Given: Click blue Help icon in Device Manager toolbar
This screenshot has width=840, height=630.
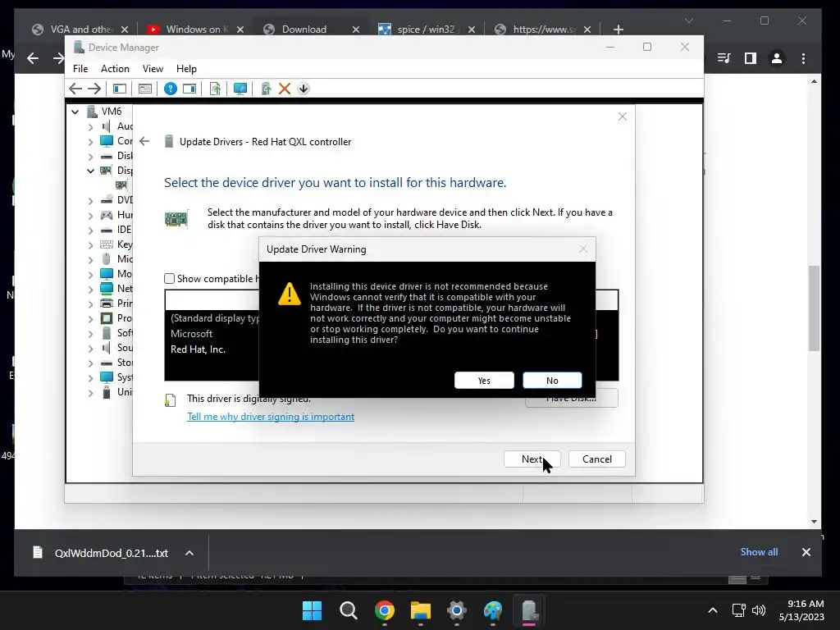Looking at the screenshot, I should [171, 89].
